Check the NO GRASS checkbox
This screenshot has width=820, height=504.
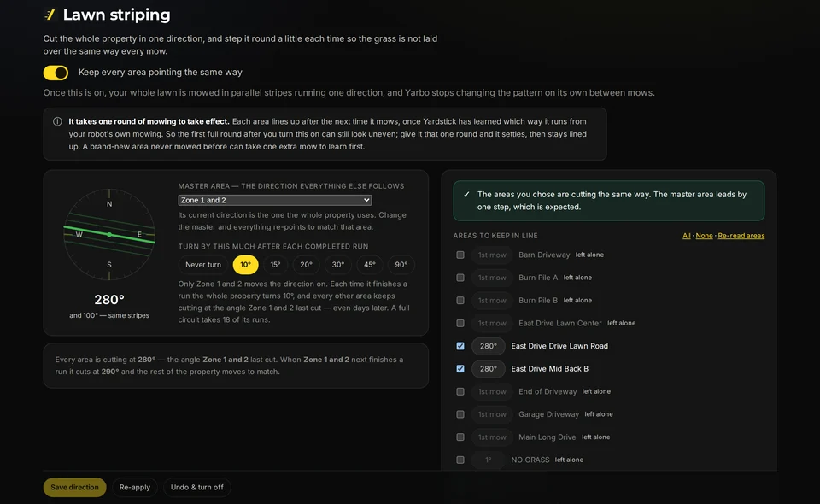tap(460, 460)
